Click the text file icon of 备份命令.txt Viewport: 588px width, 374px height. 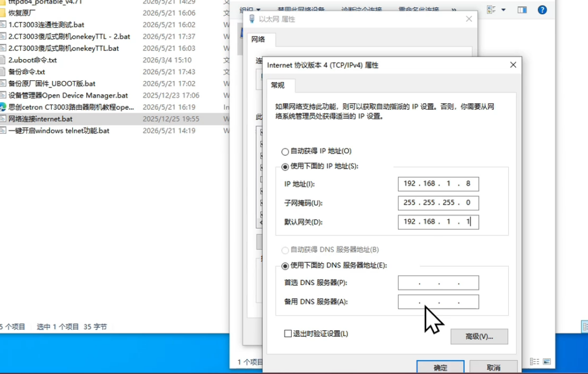pos(3,72)
